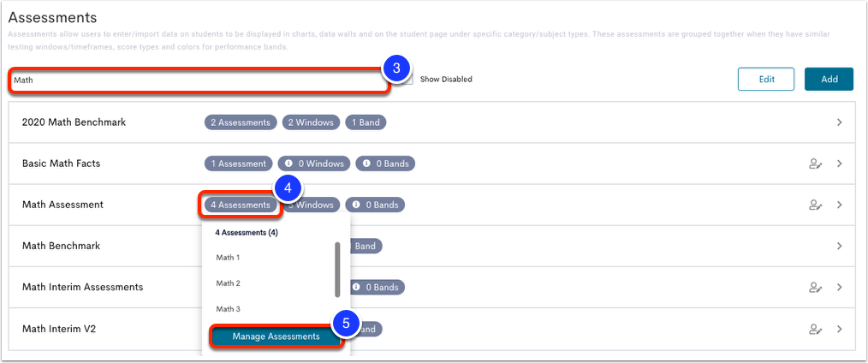The width and height of the screenshot is (868, 363).
Task: Click the Edit button
Action: [766, 79]
